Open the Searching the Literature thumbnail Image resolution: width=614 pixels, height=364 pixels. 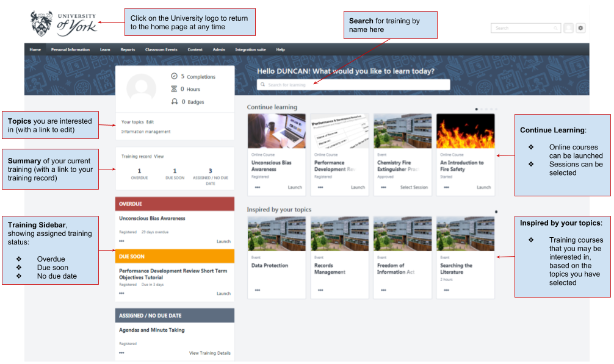(x=465, y=234)
